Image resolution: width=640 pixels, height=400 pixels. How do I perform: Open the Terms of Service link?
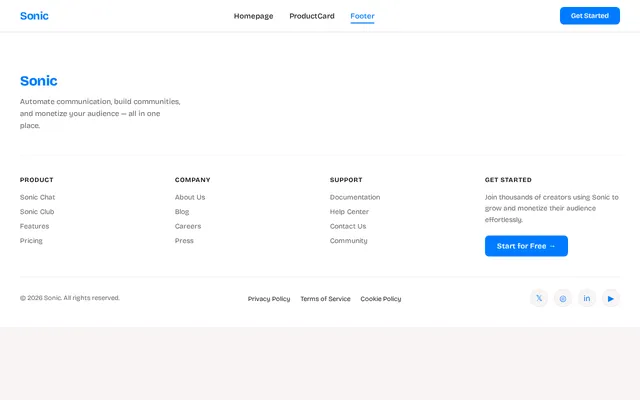coord(325,299)
